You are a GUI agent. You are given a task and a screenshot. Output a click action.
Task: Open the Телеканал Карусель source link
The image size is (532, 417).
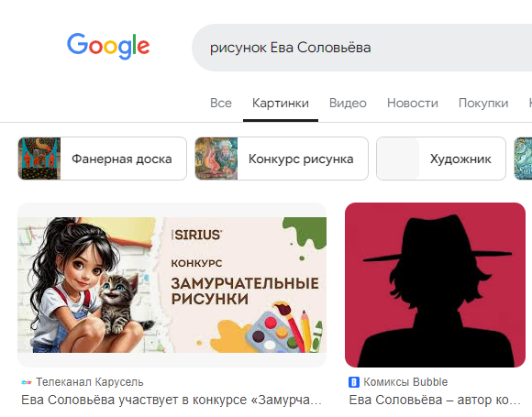(x=90, y=382)
